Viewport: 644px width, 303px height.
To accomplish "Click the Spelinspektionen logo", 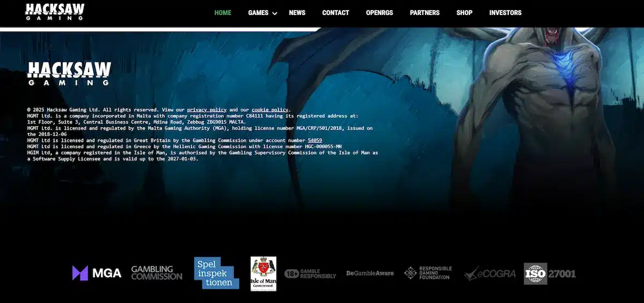I will coord(216,273).
